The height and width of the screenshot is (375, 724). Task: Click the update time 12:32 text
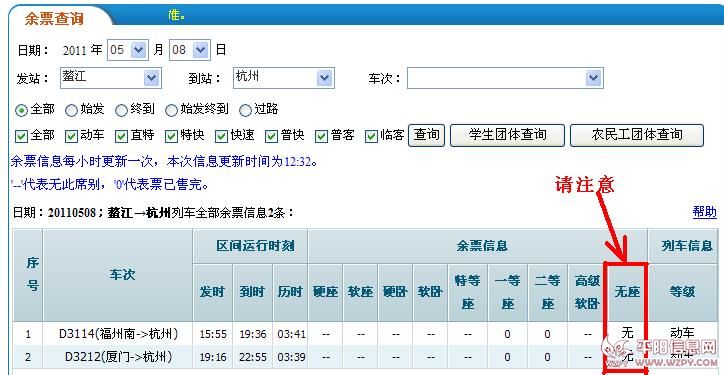[x=298, y=161]
